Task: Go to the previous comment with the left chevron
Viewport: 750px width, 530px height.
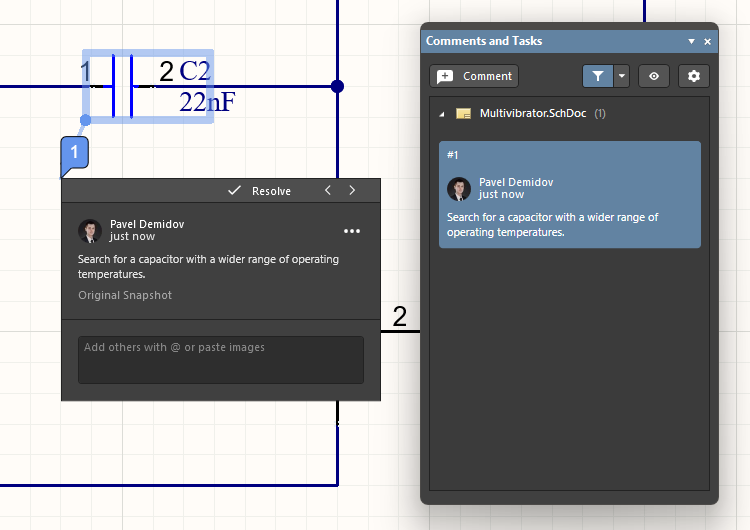Action: coord(328,190)
